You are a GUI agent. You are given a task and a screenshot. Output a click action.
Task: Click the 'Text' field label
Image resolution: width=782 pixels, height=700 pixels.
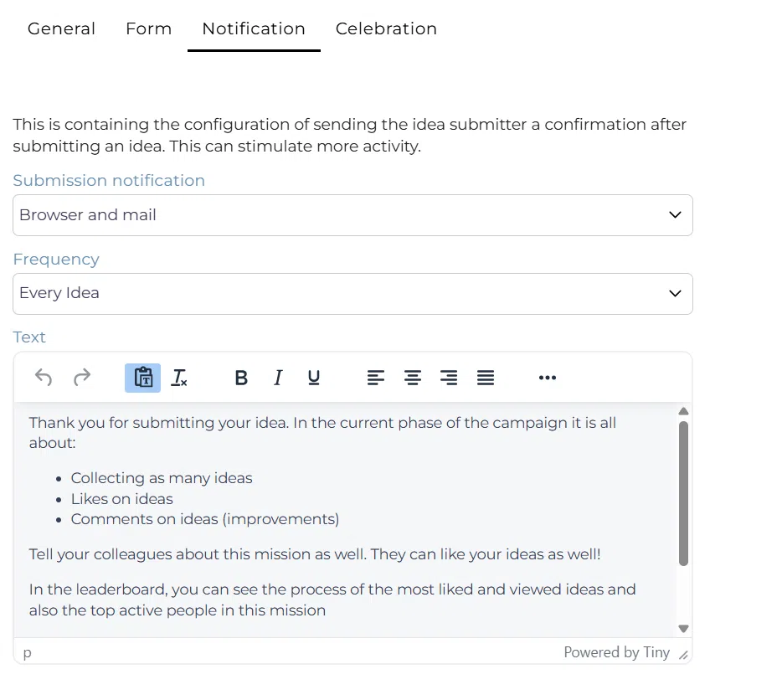pyautogui.click(x=29, y=337)
